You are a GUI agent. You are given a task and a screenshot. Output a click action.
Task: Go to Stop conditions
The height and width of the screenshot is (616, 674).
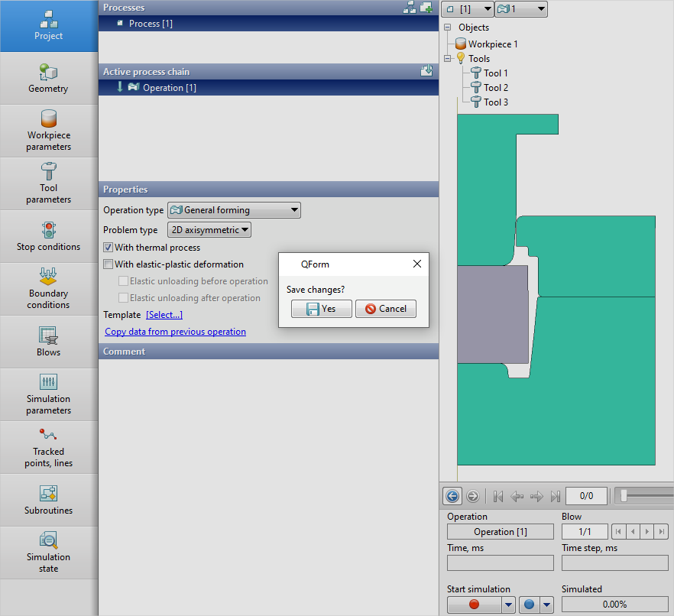click(48, 236)
